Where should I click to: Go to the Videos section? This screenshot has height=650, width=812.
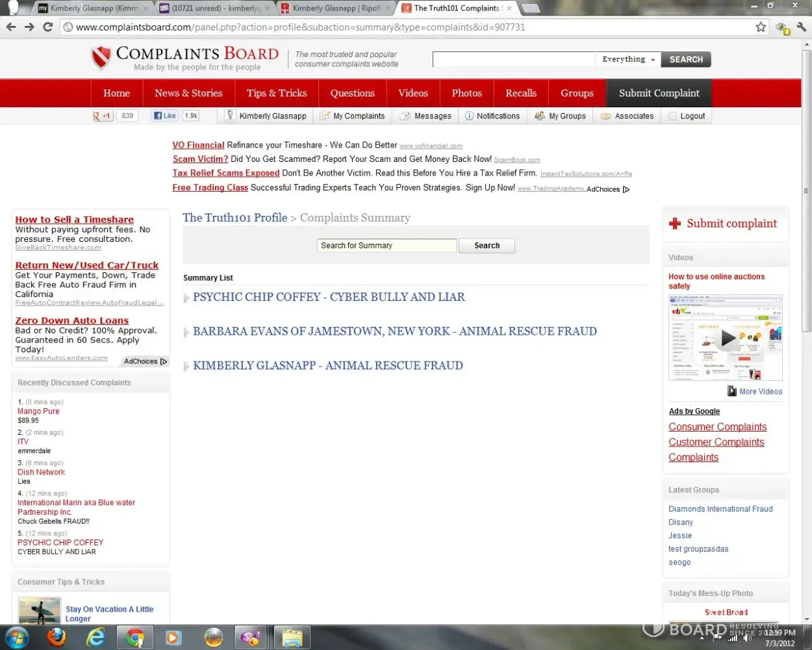pyautogui.click(x=413, y=93)
